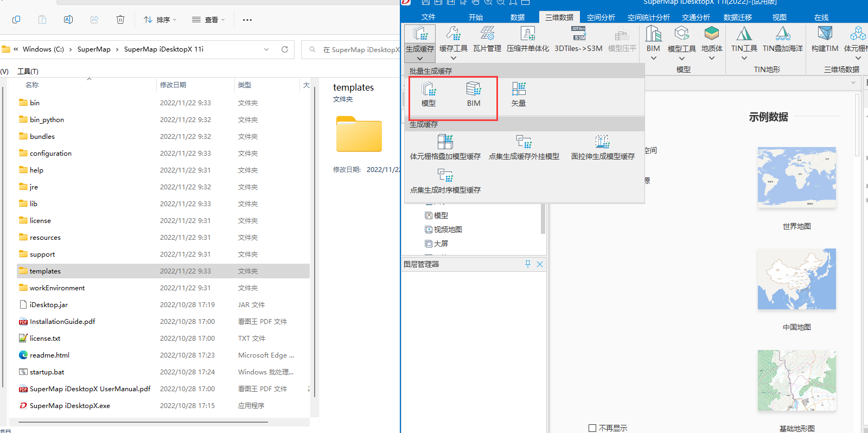Click the Explorer horizontal scrollbar

(143, 422)
